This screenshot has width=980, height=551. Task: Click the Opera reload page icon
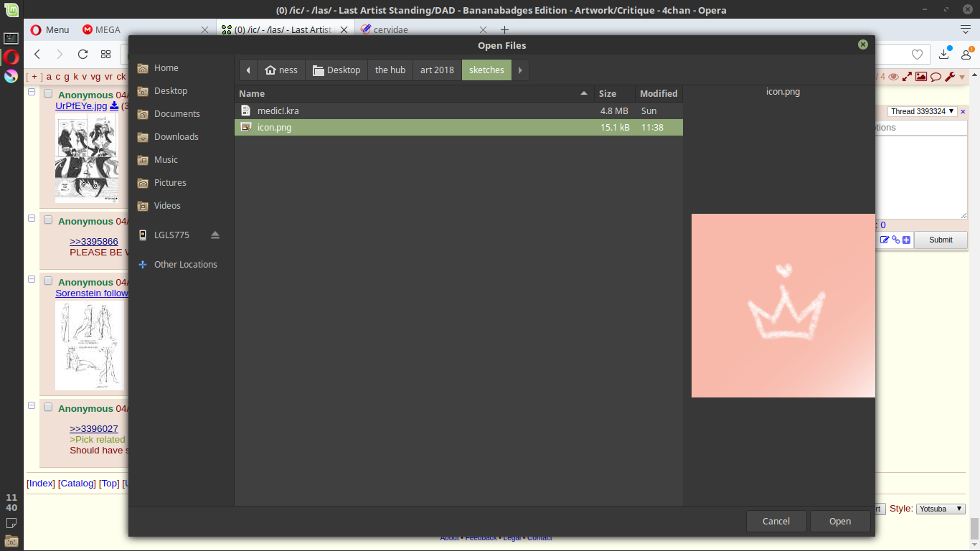[x=83, y=55]
